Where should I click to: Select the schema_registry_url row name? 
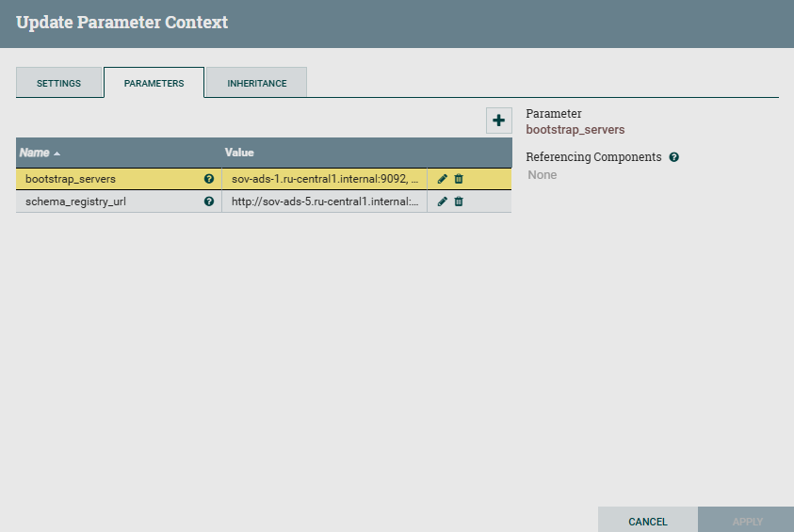(x=75, y=202)
